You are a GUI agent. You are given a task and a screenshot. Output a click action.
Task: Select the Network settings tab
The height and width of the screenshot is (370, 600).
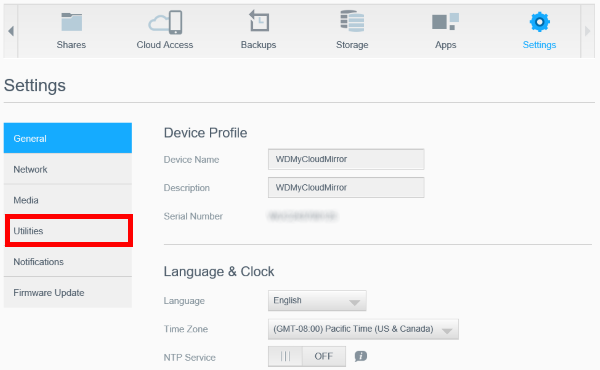[68, 169]
